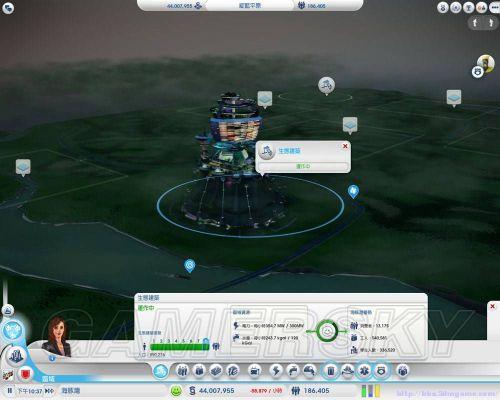
Task: Open the sewage utility icon
Action: coord(310,371)
